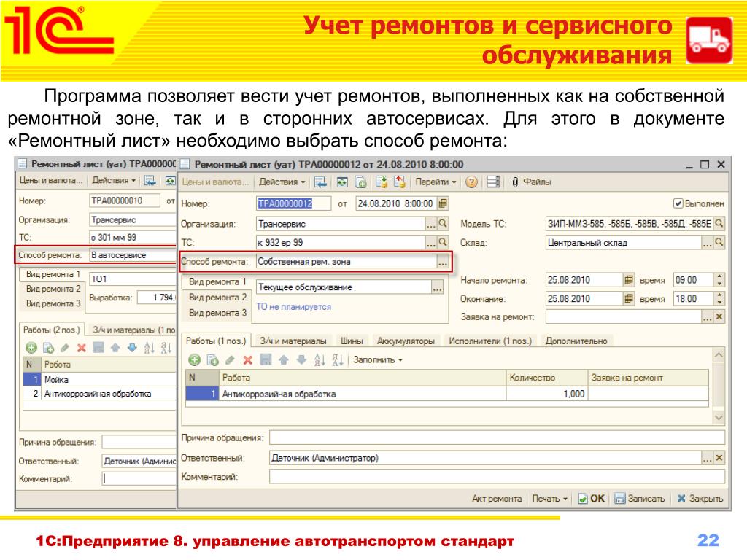Image resolution: width=747 pixels, height=560 pixels.
Task: Switch to Исполнители (1 поз.) tab
Action: click(490, 341)
